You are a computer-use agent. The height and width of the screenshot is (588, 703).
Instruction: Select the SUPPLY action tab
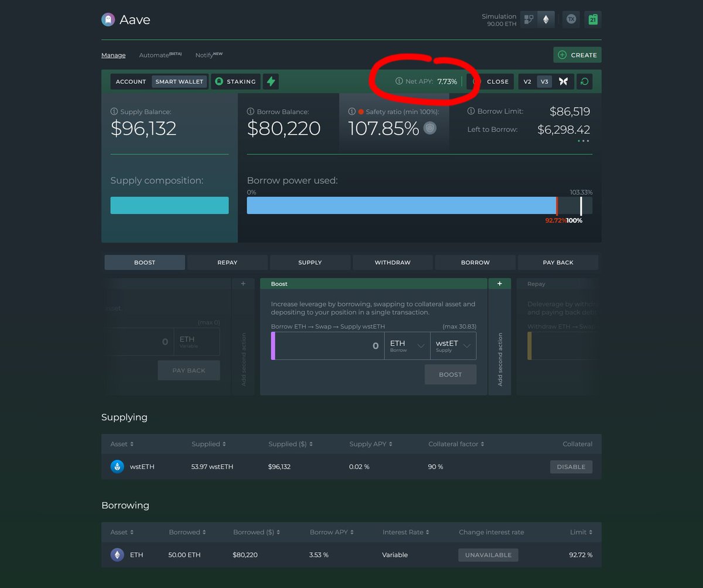coord(310,262)
